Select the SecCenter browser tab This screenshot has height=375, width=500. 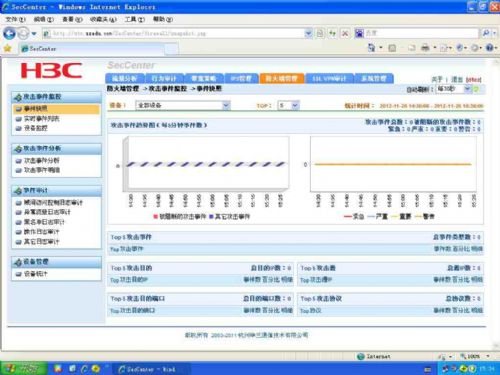(x=92, y=49)
